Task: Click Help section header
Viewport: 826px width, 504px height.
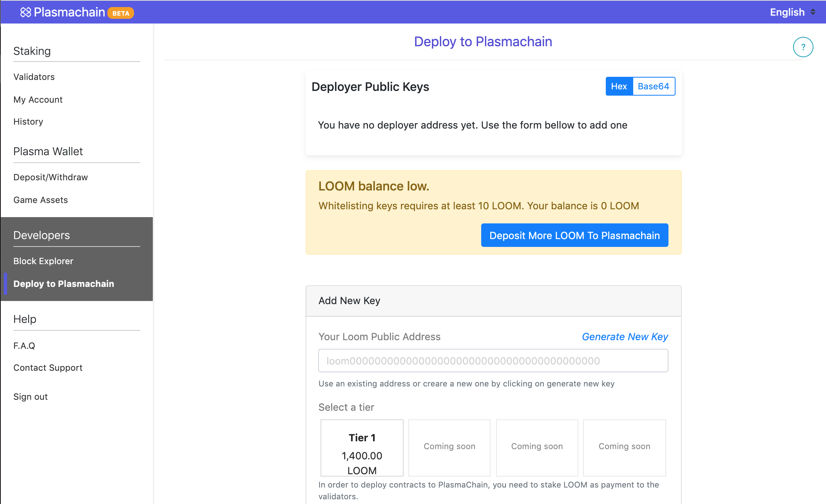Action: 25,319
